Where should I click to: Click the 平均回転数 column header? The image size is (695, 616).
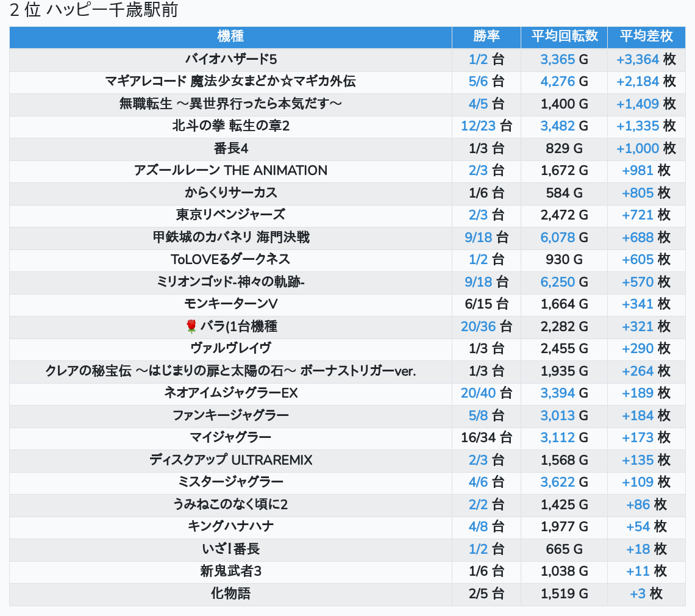point(564,36)
